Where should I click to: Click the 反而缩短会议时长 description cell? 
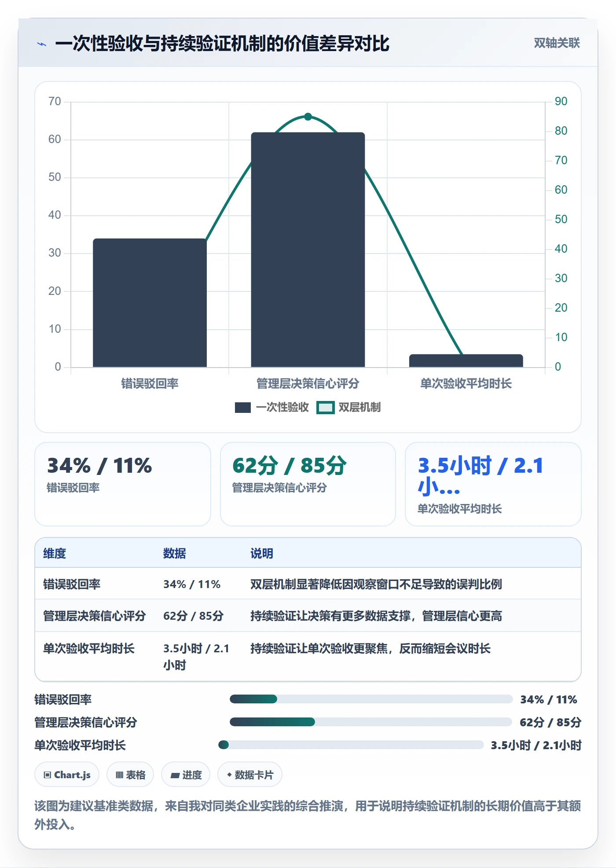(x=370, y=648)
